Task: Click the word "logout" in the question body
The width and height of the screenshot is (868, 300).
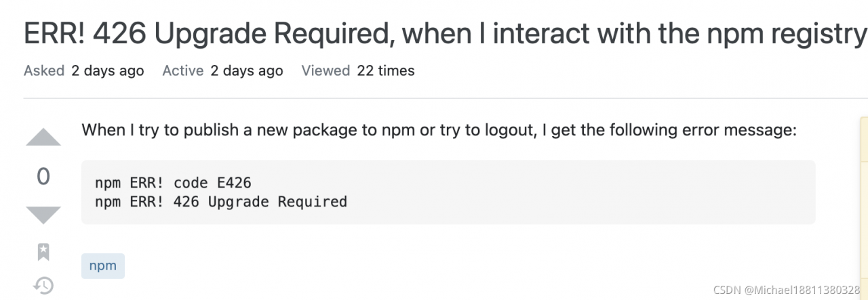Action: click(x=511, y=130)
